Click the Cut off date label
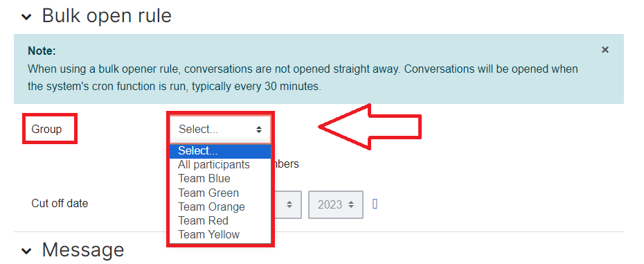The image size is (644, 264). tap(60, 203)
